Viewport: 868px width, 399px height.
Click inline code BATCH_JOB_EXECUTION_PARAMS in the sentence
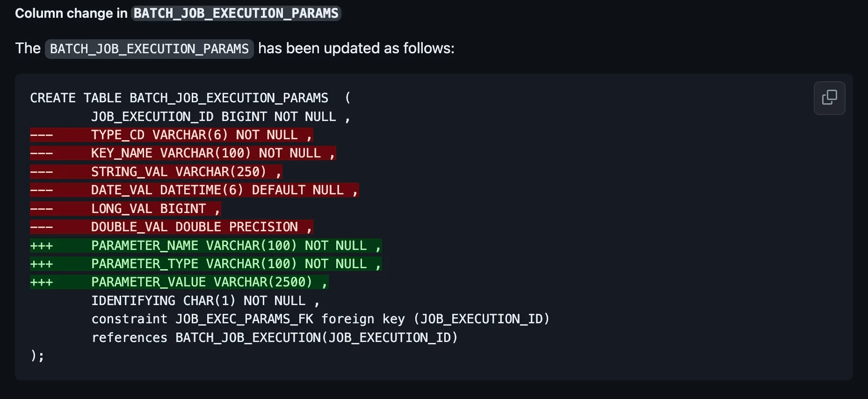coord(149,49)
